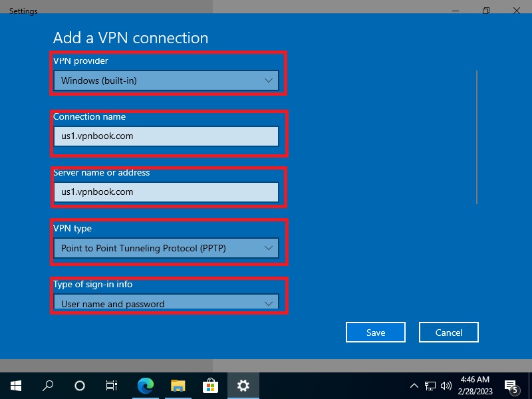This screenshot has width=532, height=399.
Task: Open File Explorer from the taskbar
Action: tap(178, 386)
